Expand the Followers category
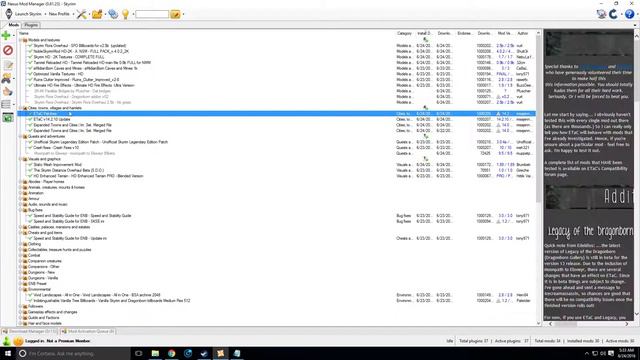640x360 pixels. (20, 306)
